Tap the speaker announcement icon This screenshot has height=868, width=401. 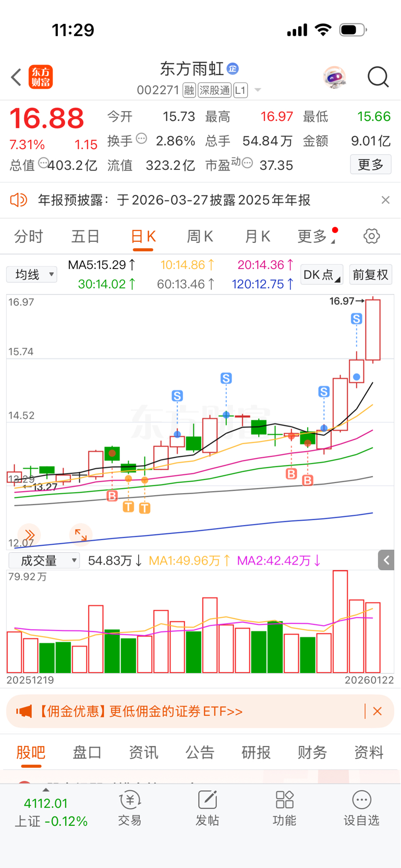[x=18, y=200]
